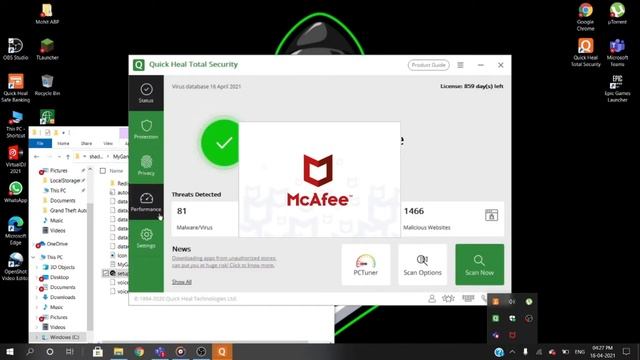Click the star rating icon in Quick Heal footer

pyautogui.click(x=448, y=299)
